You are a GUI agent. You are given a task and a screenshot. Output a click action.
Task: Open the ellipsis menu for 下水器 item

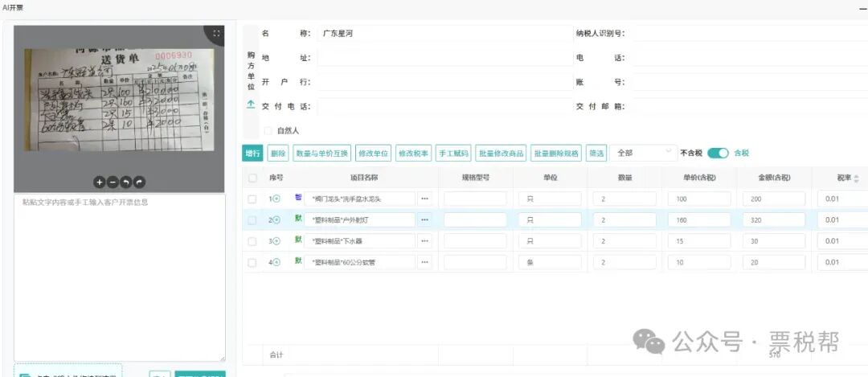[424, 241]
